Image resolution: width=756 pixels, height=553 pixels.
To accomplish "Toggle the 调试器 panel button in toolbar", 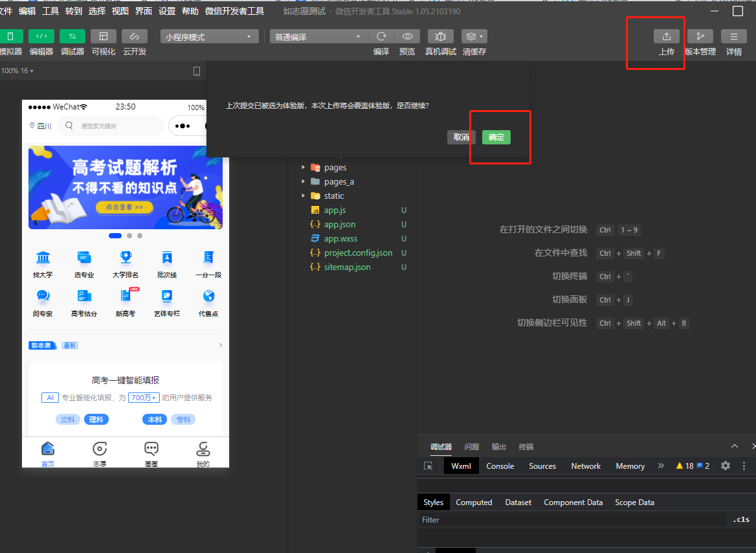I will coord(72,36).
